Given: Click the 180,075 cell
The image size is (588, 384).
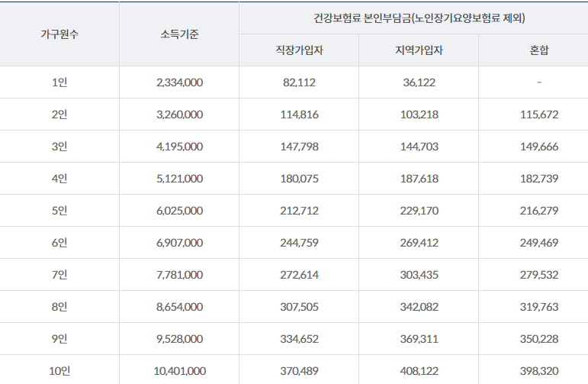Looking at the screenshot, I should [299, 179].
